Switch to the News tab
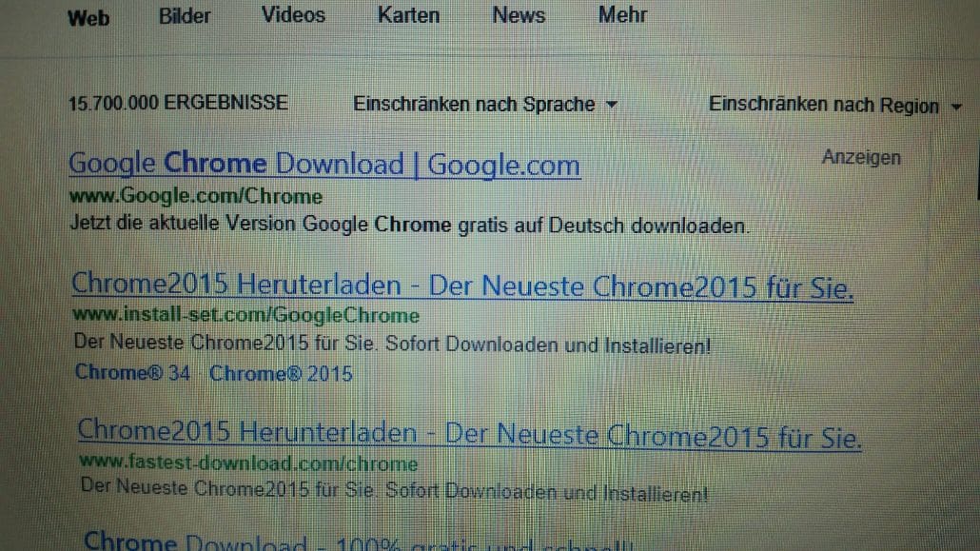 (x=519, y=15)
